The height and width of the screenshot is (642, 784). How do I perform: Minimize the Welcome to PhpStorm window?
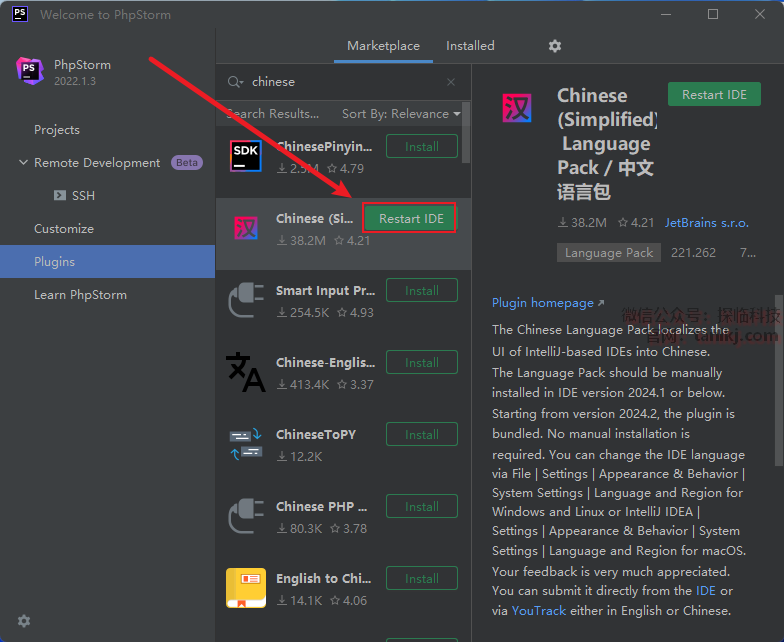[x=666, y=14]
